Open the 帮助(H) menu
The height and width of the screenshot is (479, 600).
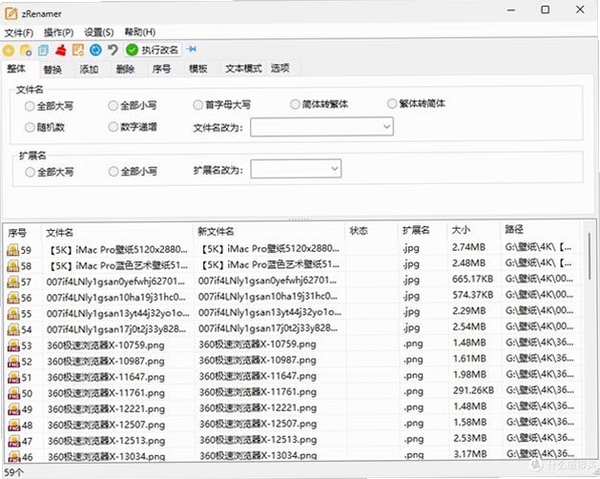click(140, 32)
